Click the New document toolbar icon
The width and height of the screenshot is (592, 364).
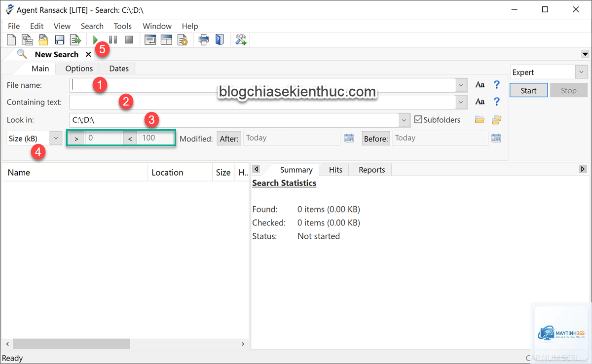(11, 40)
